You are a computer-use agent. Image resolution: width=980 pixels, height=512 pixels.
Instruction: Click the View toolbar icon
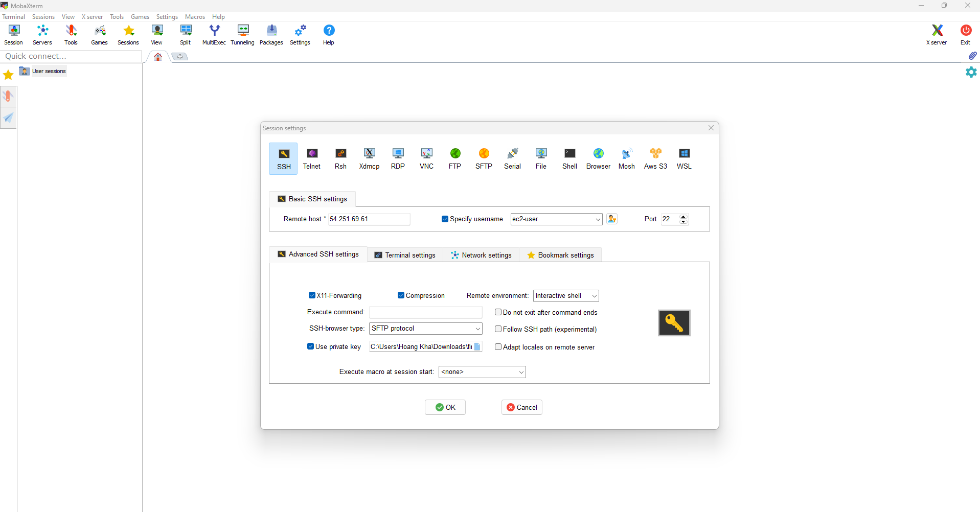pos(157,35)
